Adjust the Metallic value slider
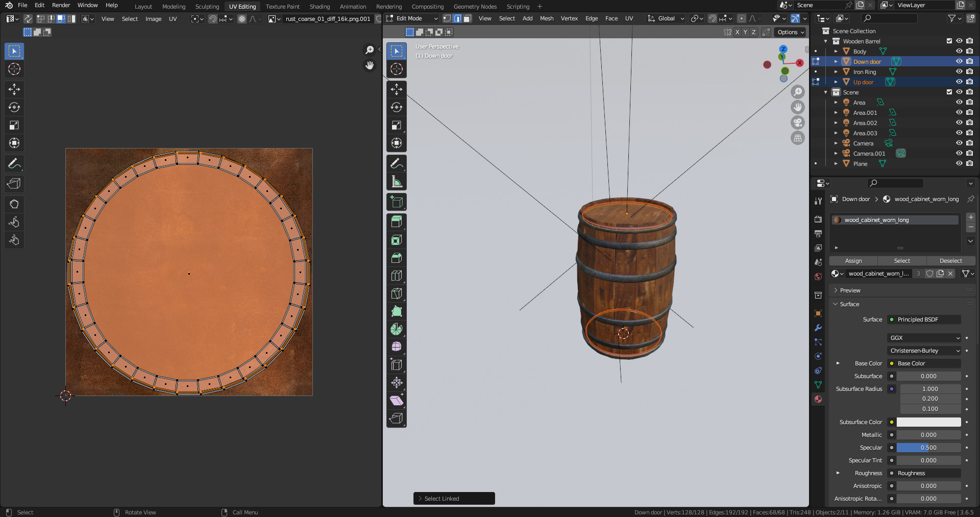 coord(928,435)
